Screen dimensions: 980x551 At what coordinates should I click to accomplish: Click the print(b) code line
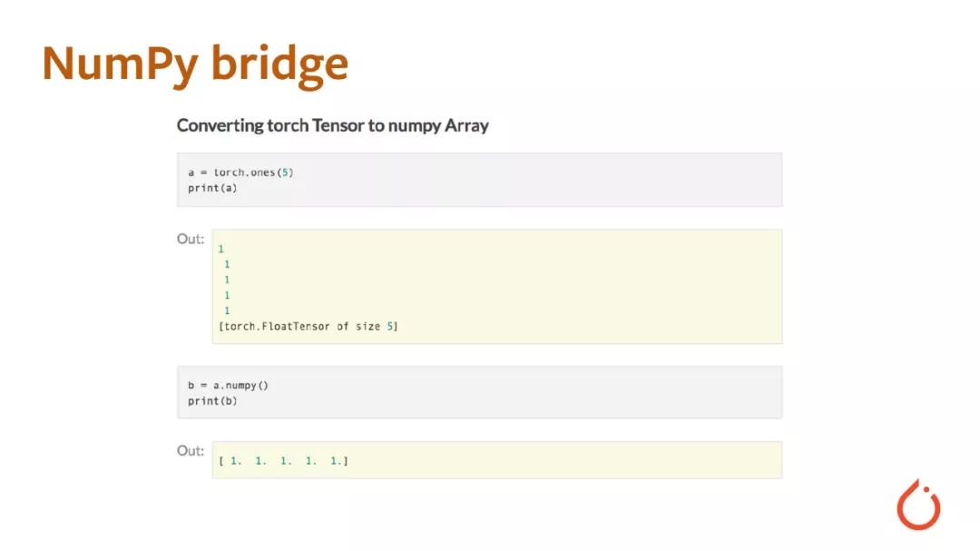[212, 401]
